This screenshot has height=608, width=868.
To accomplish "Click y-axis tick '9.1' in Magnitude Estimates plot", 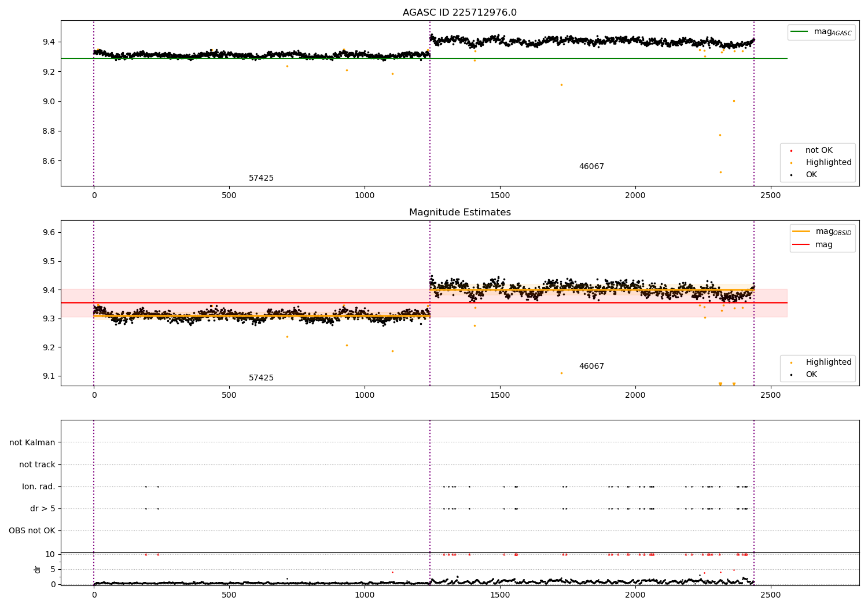I will point(48,376).
